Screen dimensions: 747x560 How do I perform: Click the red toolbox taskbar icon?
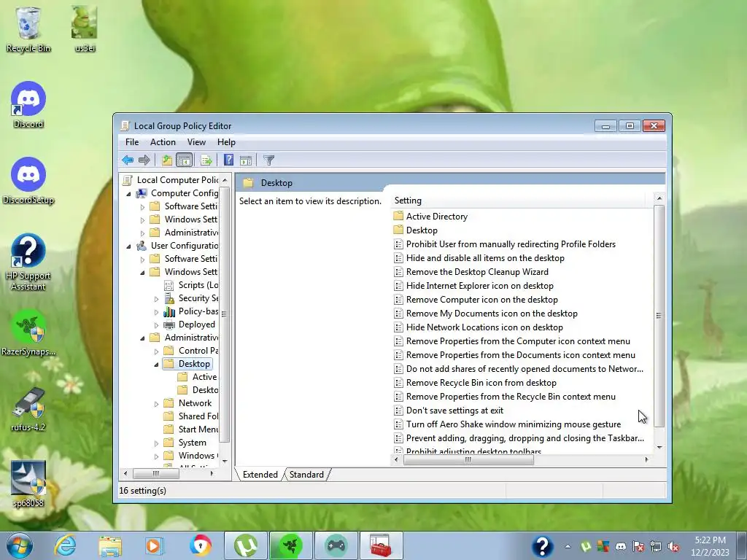coord(381,545)
